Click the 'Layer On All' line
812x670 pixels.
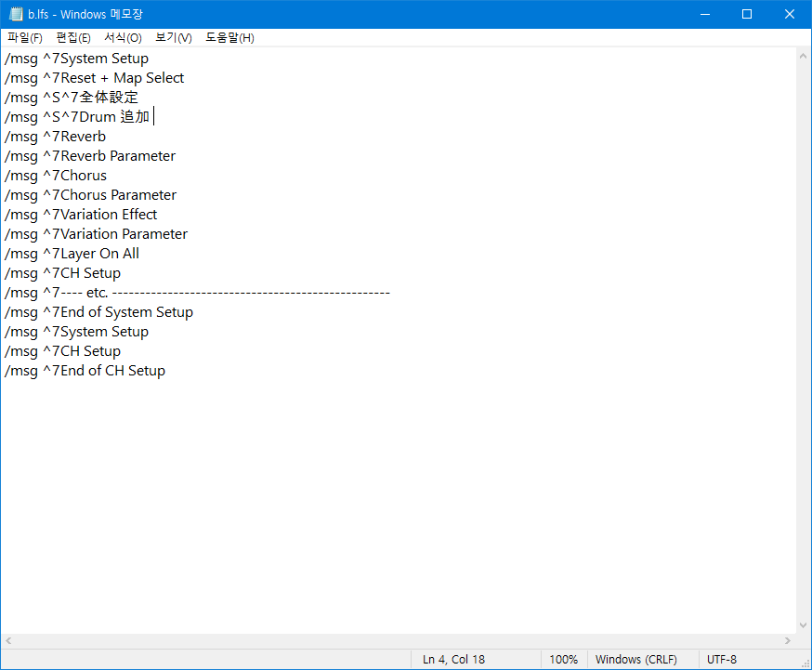tap(72, 254)
